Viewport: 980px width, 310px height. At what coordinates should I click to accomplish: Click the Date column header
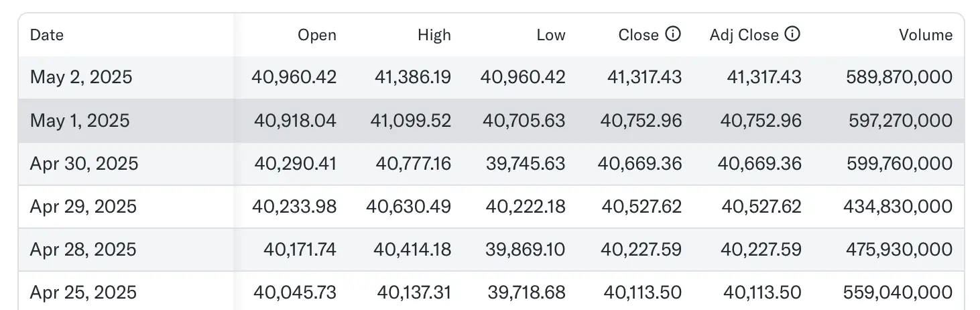tap(47, 35)
